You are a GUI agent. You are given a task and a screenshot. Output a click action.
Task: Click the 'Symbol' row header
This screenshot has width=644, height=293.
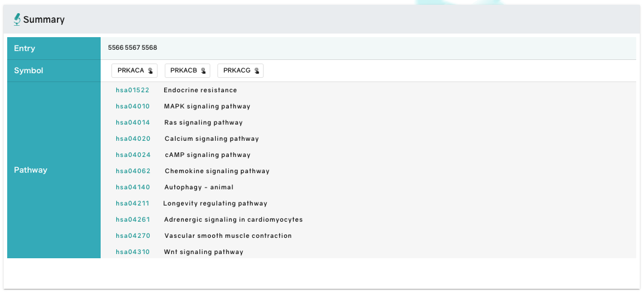tap(54, 71)
